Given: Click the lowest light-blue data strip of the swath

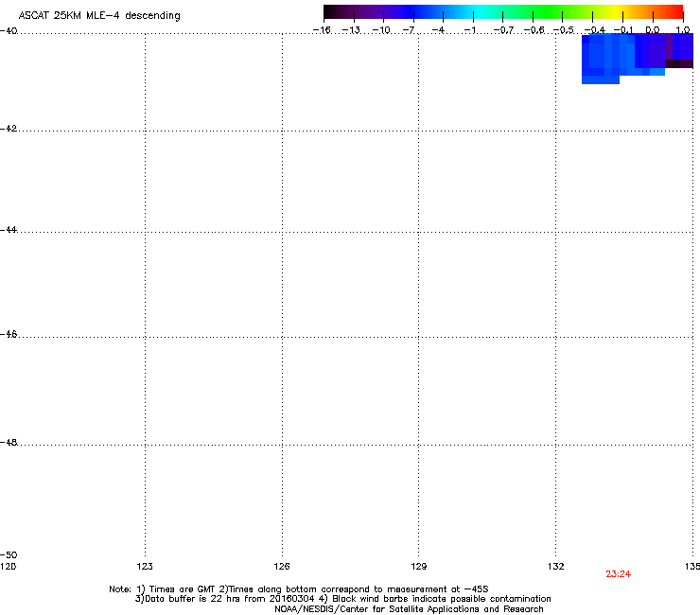Looking at the screenshot, I should pos(601,79).
